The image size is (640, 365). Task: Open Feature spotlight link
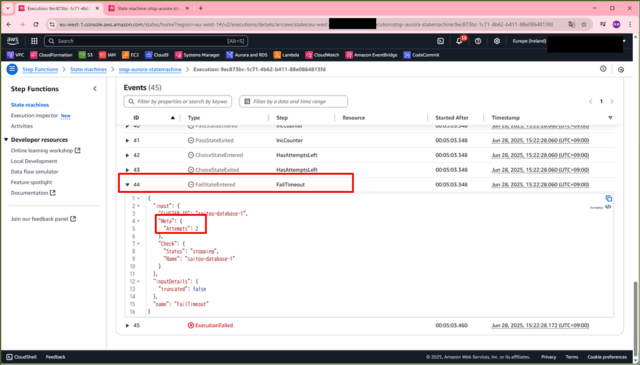point(31,182)
